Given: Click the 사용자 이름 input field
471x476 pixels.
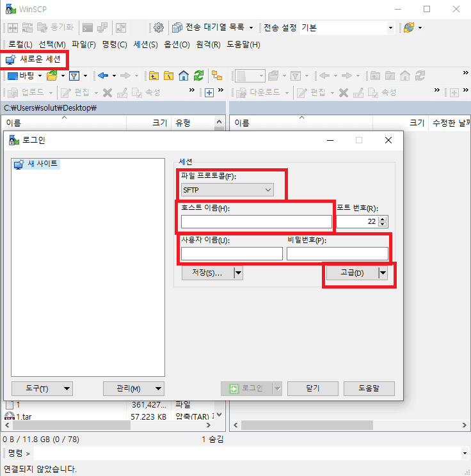Looking at the screenshot, I should click(232, 254).
